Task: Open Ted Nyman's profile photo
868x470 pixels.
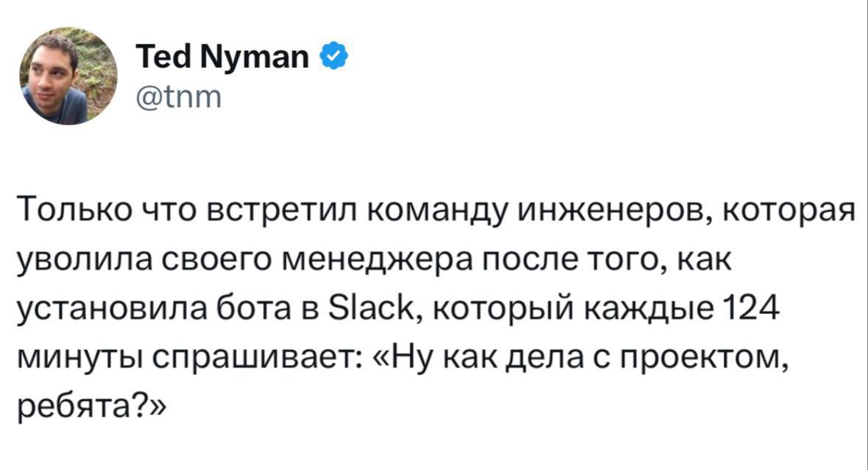Action: 68,77
